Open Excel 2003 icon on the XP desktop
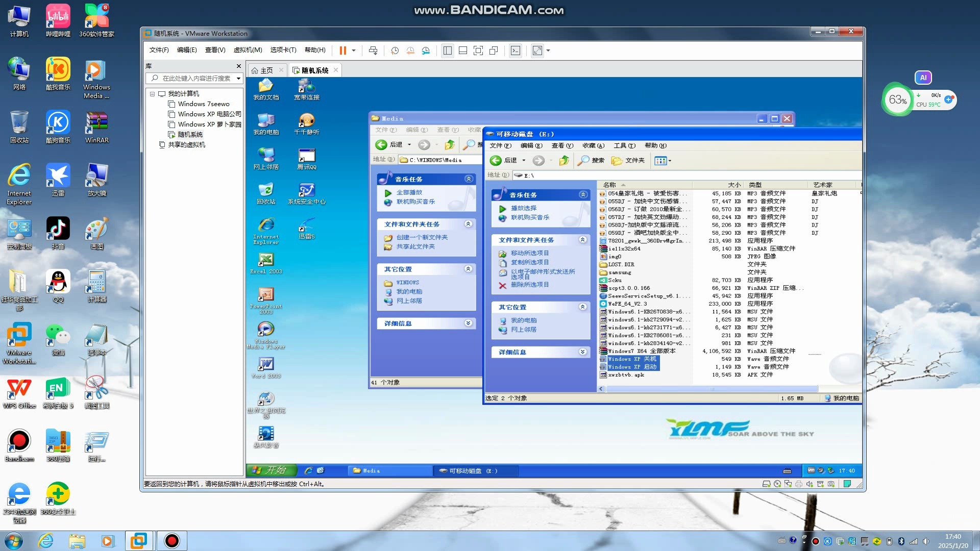Image resolution: width=980 pixels, height=551 pixels. [x=266, y=263]
